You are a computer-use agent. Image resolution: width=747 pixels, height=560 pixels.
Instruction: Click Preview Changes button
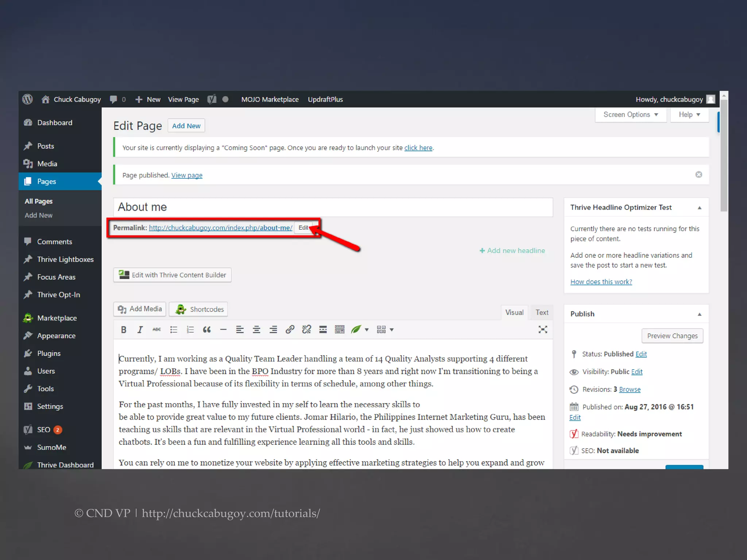672,336
